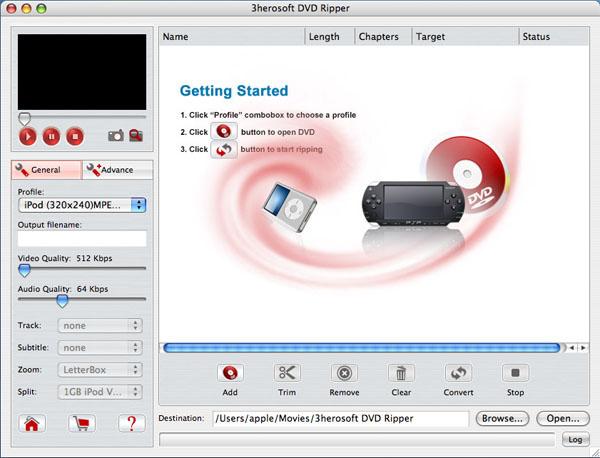
Task: Click the Browse... button
Action: [502, 419]
